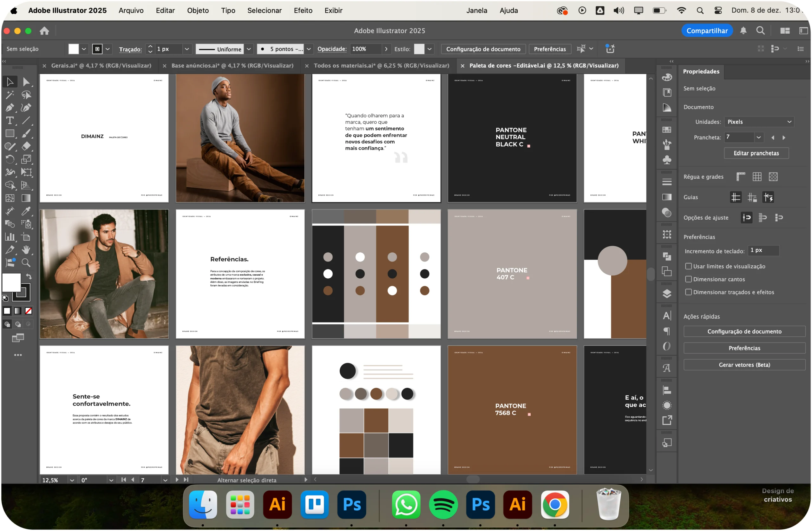The height and width of the screenshot is (531, 812).
Task: Open the 12,5% zoom level dropdown
Action: 72,481
